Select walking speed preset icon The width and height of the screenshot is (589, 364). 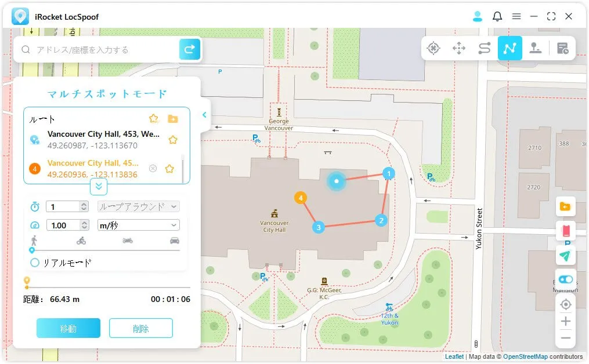pos(34,241)
